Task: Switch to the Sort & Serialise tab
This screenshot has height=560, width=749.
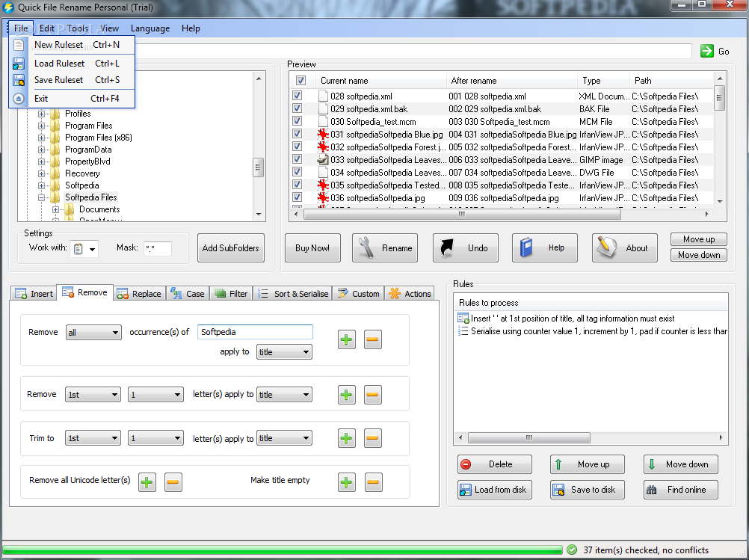Action: (292, 294)
